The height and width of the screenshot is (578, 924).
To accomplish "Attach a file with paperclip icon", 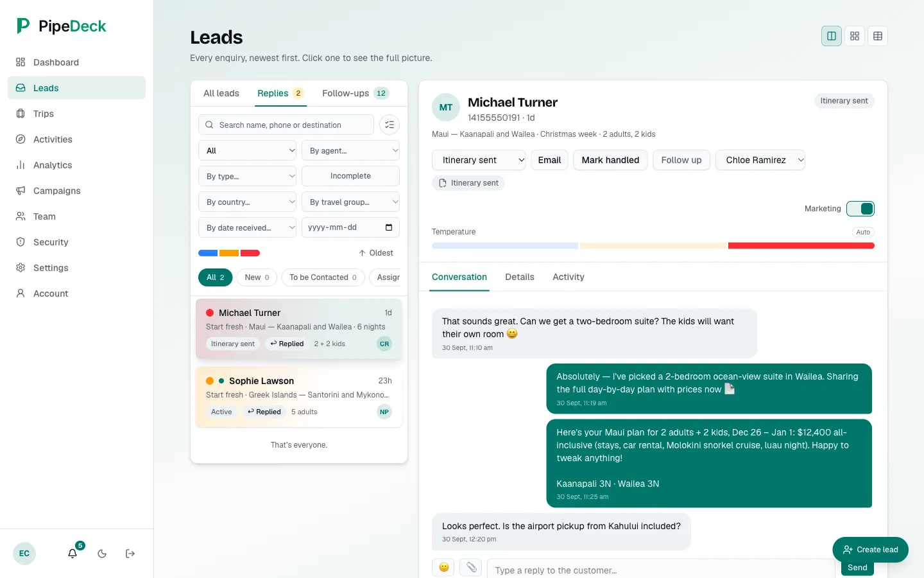I will [471, 567].
